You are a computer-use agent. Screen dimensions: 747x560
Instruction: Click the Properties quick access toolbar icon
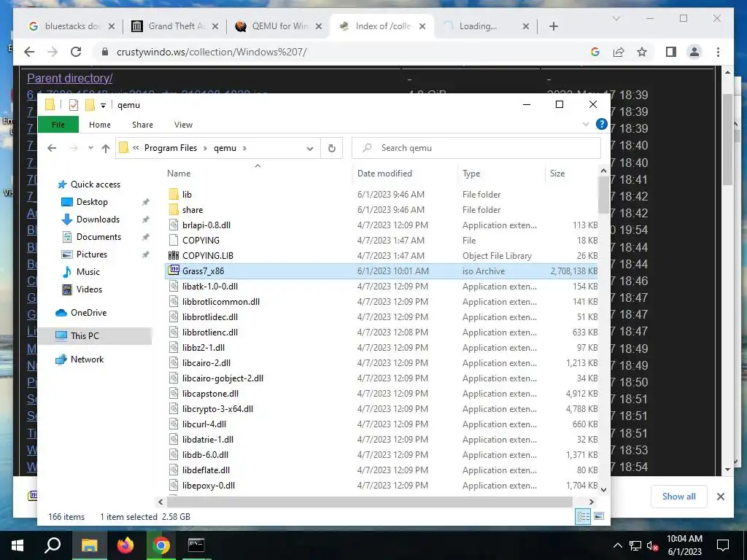tap(74, 105)
